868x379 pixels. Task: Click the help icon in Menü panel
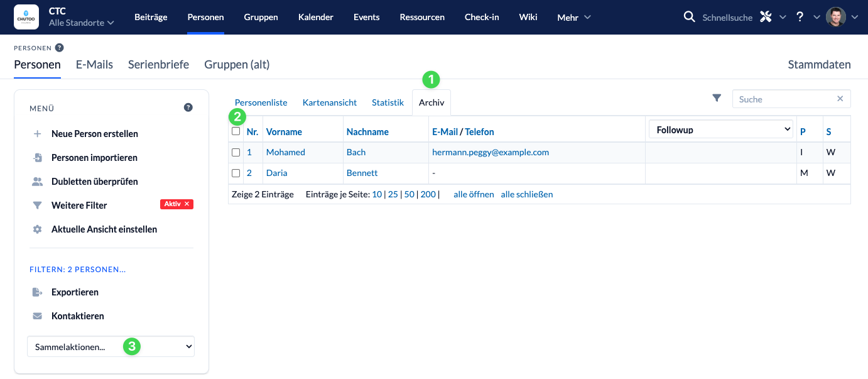tap(188, 108)
